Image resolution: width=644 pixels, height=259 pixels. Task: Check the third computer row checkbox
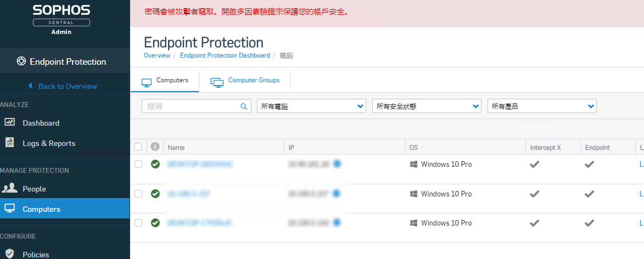point(138,223)
